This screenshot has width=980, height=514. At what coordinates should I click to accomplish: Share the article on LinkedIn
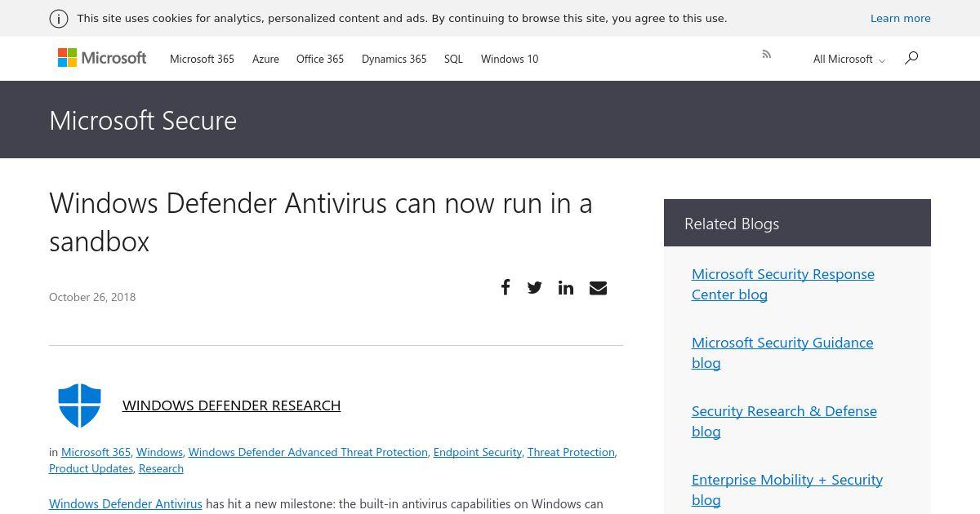point(566,288)
